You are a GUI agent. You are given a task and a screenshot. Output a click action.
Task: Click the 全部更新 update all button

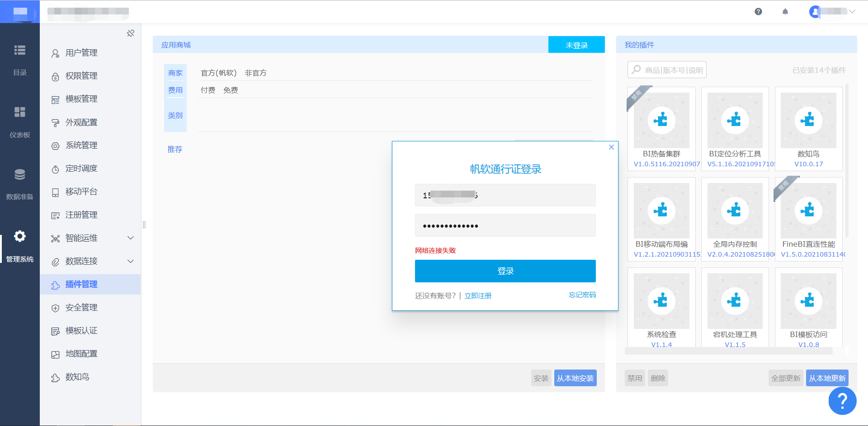pyautogui.click(x=786, y=378)
